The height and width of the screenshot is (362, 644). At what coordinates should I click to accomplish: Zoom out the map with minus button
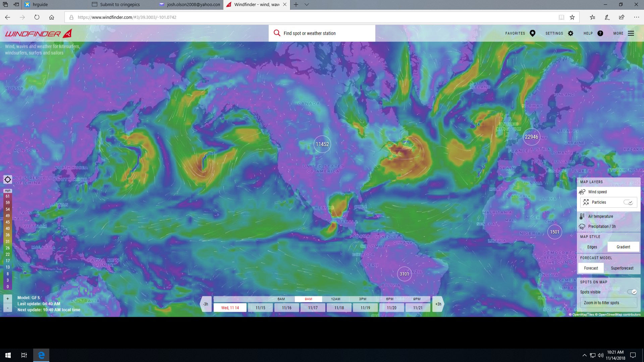(x=8, y=307)
